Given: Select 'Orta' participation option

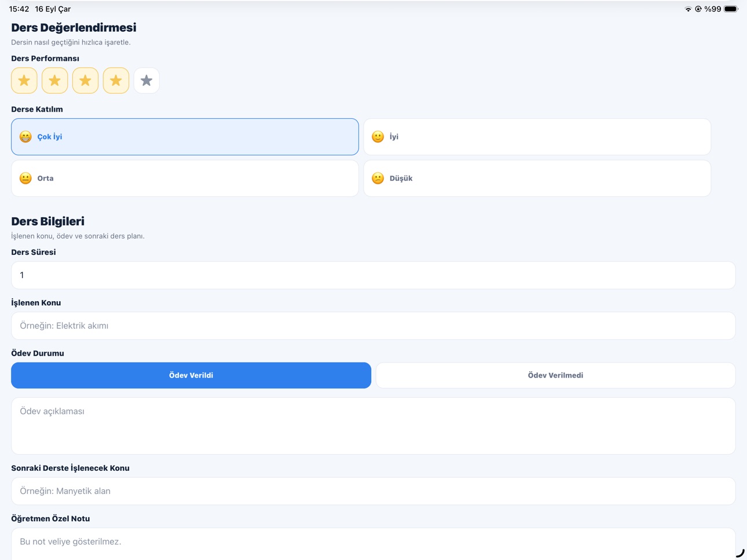Looking at the screenshot, I should coord(185,178).
